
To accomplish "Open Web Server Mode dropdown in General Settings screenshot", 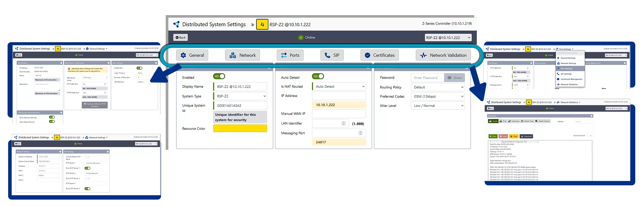I will tap(95, 78).
